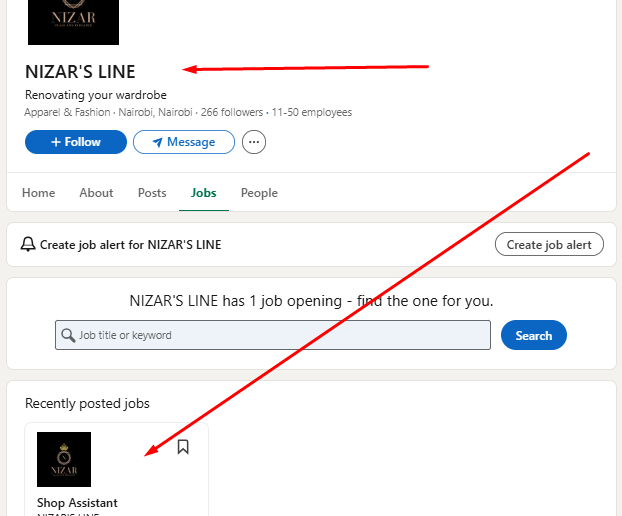Send a message via Message button

point(184,142)
